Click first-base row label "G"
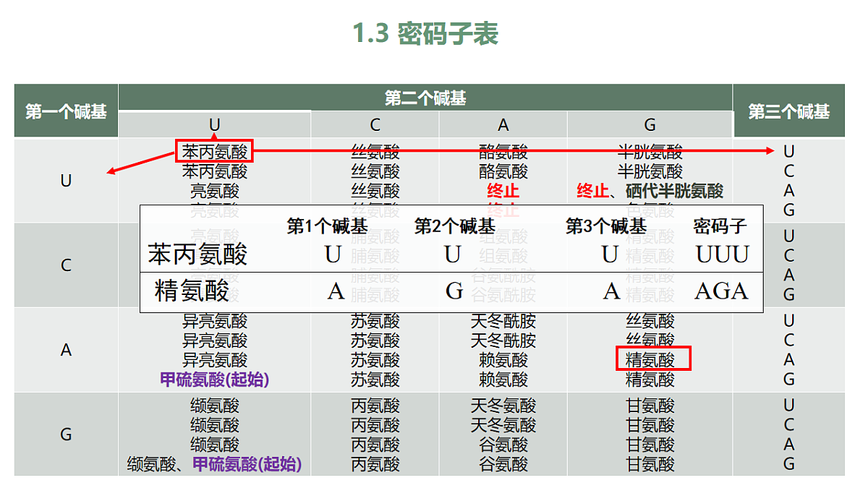Image resolution: width=868 pixels, height=488 pixels. [66, 435]
